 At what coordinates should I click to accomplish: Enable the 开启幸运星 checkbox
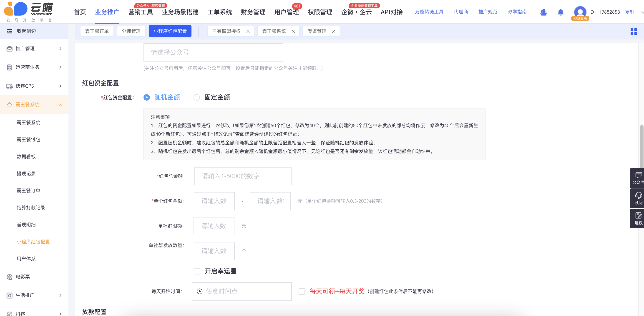pos(197,271)
